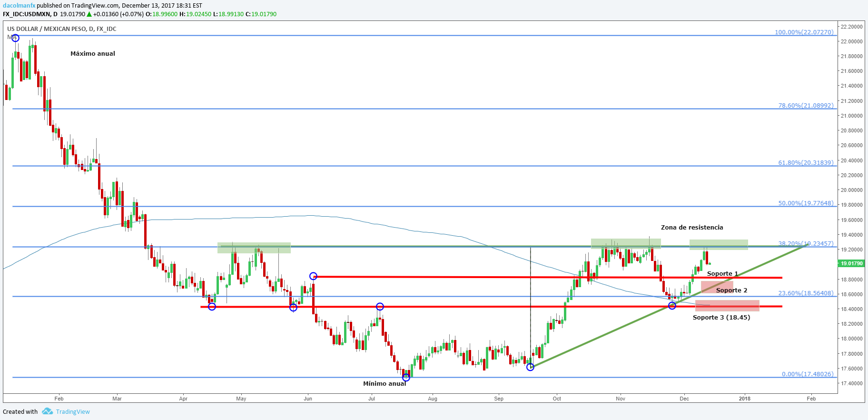Select the pink Soporte 3 zone rectangle

[727, 306]
